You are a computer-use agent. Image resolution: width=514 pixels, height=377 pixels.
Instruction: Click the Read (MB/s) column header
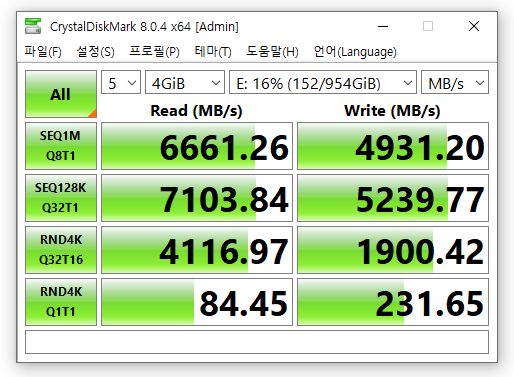[x=196, y=111]
